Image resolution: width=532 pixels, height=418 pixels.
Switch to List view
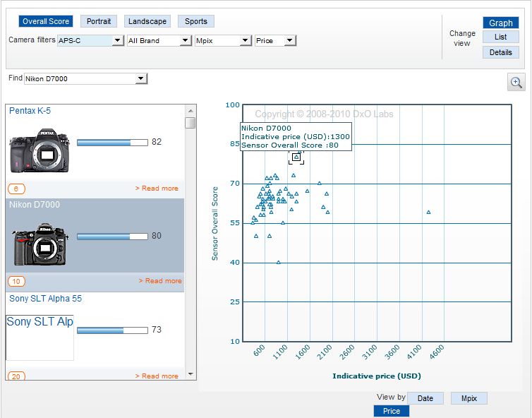501,37
